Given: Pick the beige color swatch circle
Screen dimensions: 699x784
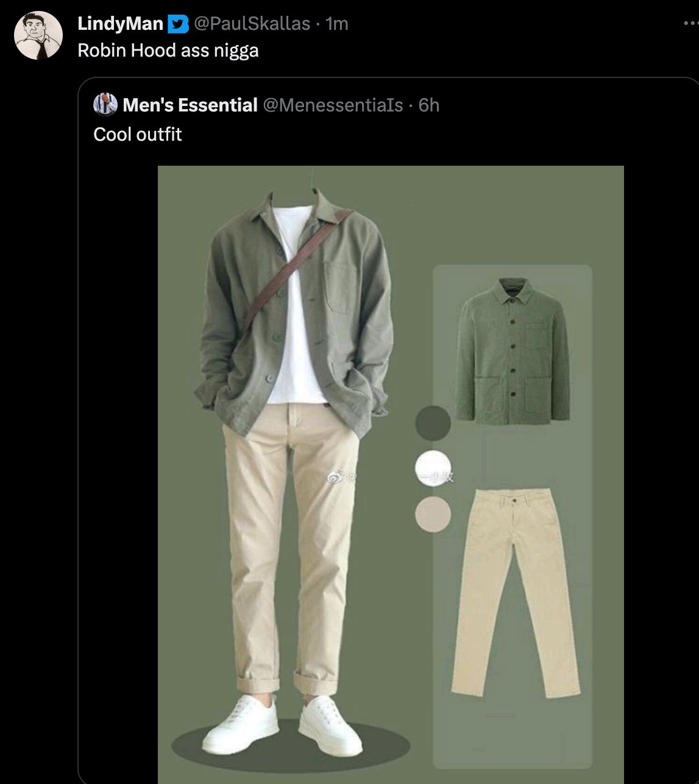Looking at the screenshot, I should (433, 514).
